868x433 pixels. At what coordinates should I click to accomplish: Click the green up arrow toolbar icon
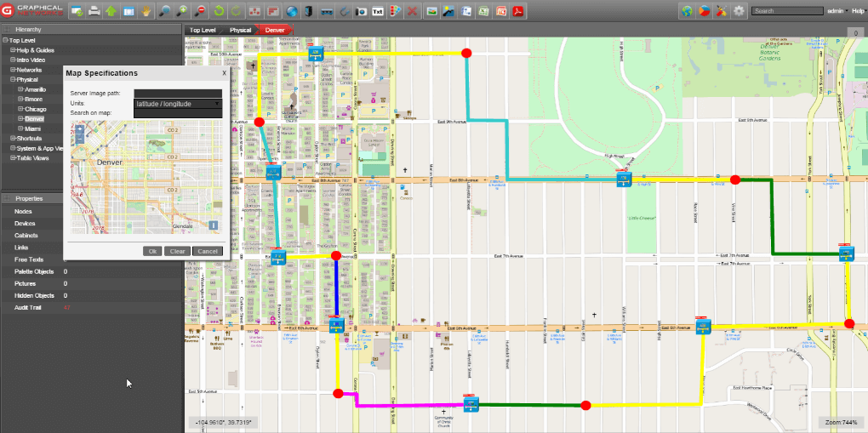111,10
